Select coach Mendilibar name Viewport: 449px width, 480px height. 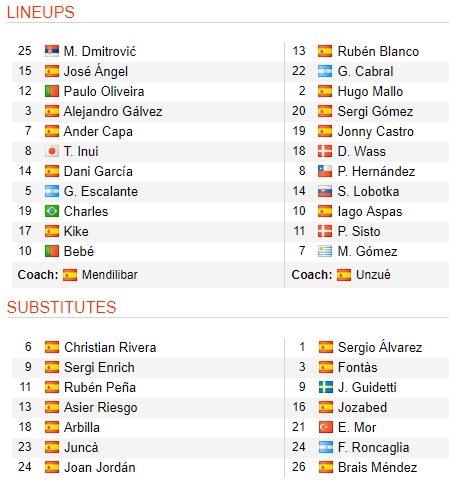click(x=110, y=275)
